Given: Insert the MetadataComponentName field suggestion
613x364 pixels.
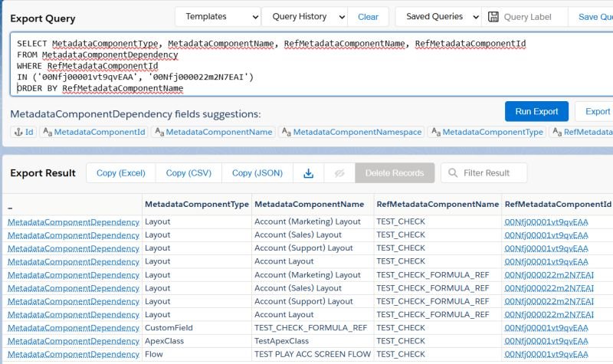Looking at the screenshot, I should [214, 132].
